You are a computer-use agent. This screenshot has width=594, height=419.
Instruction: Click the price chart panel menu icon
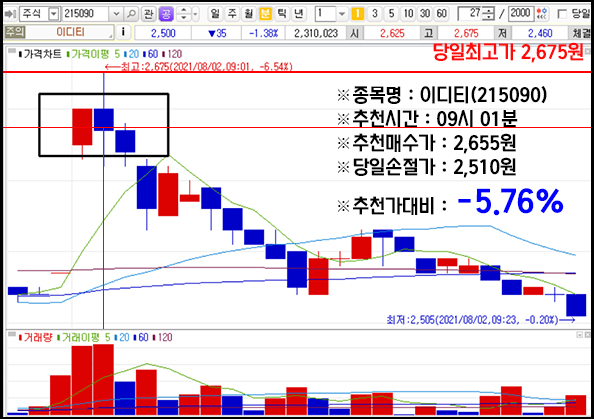pyautogui.click(x=12, y=51)
